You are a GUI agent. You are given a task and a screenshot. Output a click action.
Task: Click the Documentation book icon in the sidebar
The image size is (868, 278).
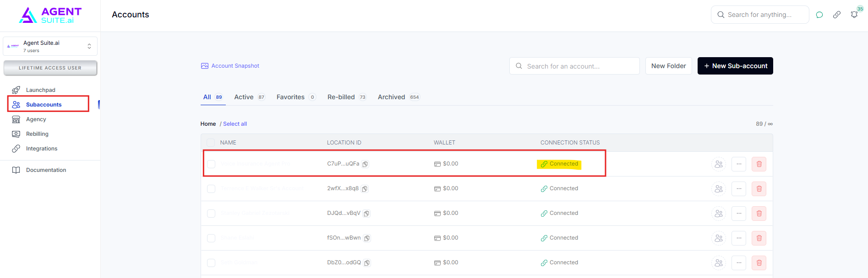(16, 170)
